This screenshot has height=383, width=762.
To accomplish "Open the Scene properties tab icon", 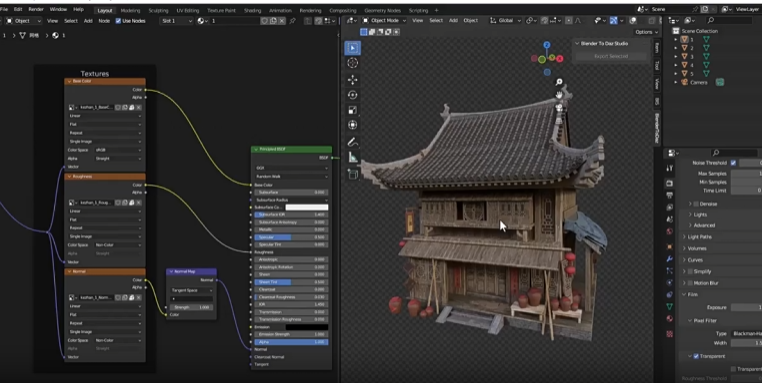I will tap(669, 220).
